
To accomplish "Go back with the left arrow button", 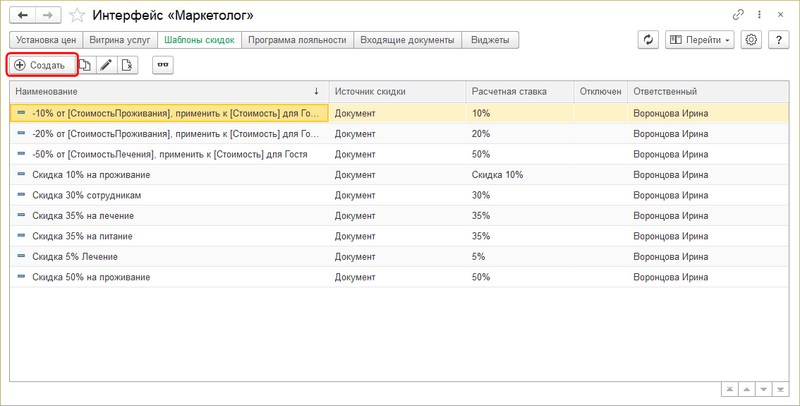I will coord(23,16).
